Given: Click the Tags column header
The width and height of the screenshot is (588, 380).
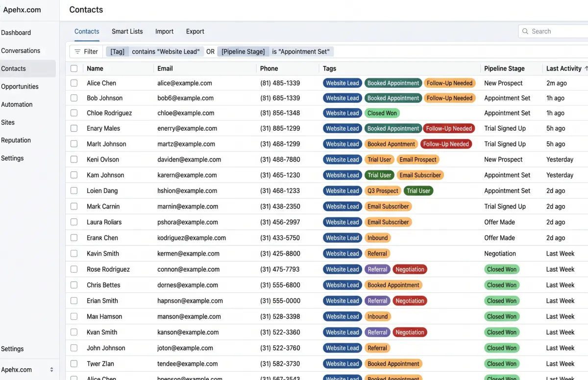Looking at the screenshot, I should click(x=329, y=69).
